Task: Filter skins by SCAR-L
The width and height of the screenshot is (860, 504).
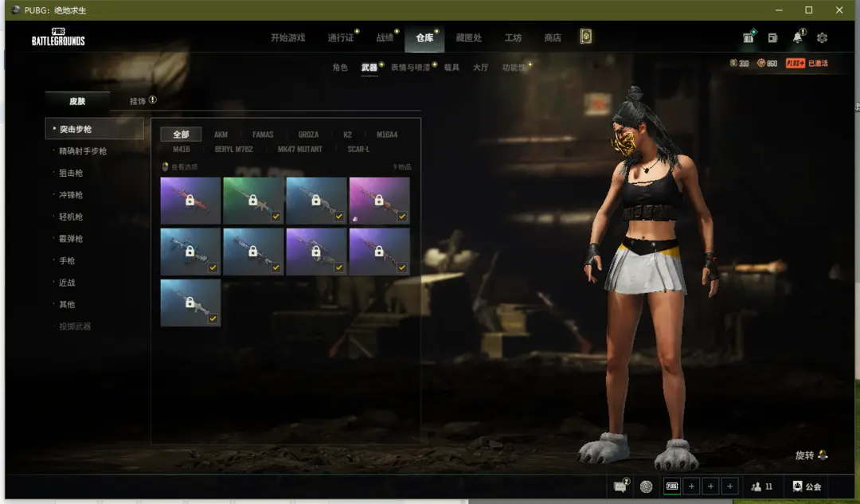Action: click(x=358, y=149)
